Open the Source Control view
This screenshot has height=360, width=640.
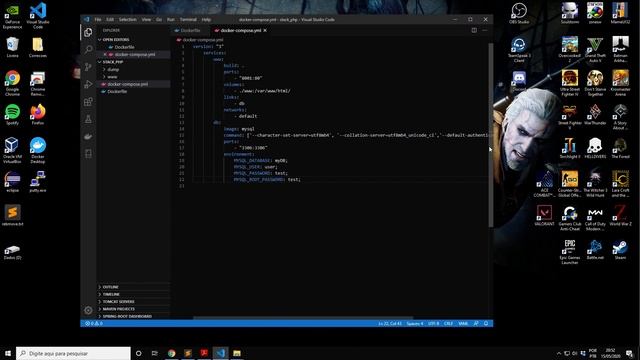point(88,67)
